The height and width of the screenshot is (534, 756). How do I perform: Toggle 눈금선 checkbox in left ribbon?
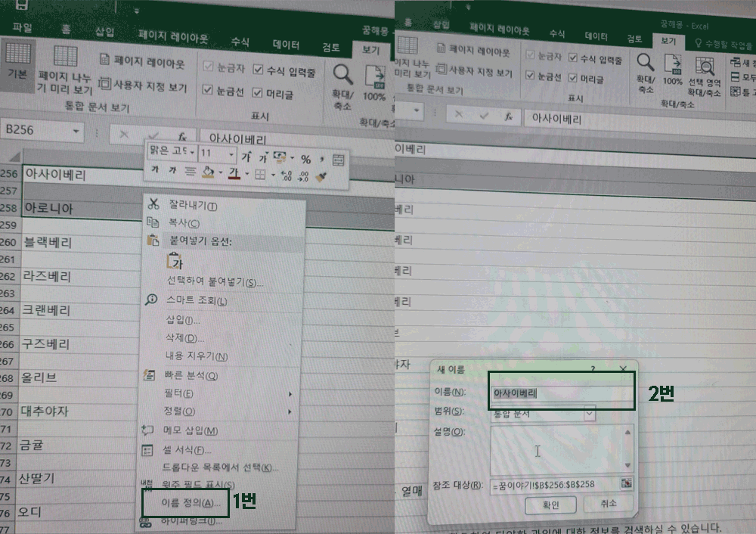(208, 90)
